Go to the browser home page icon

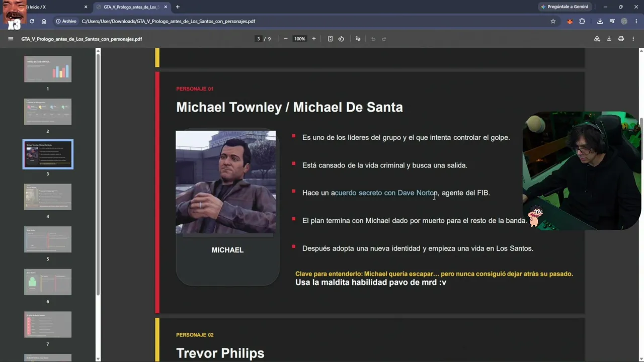(44, 21)
